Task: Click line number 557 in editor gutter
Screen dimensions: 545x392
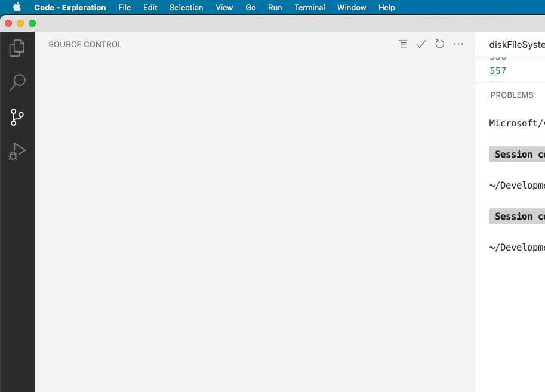Action: coord(498,71)
